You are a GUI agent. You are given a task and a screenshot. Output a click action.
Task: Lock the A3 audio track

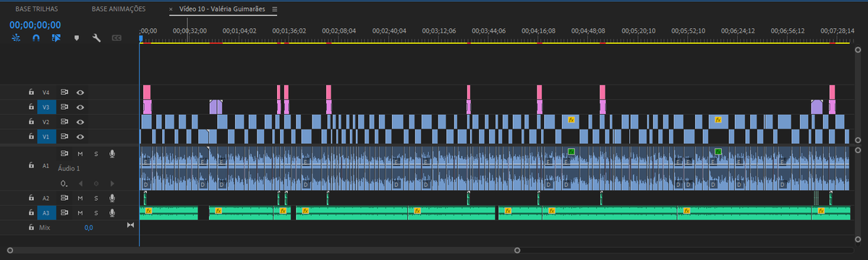(x=31, y=212)
